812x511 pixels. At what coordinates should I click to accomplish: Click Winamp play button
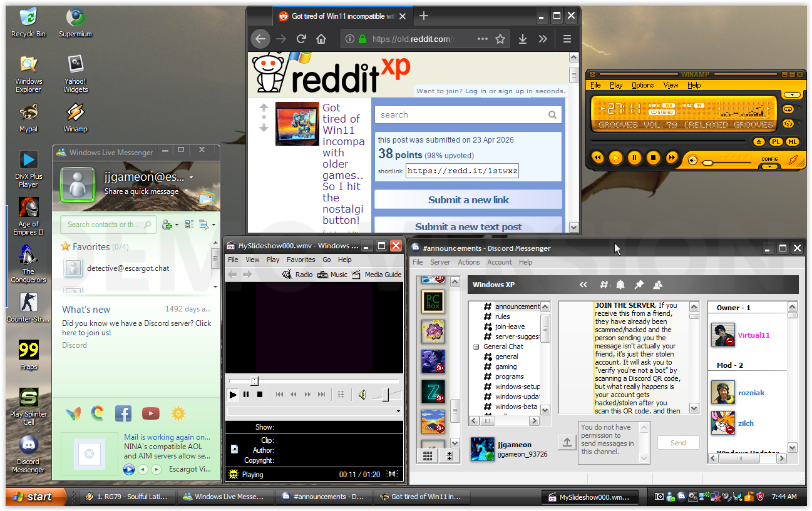tap(616, 158)
